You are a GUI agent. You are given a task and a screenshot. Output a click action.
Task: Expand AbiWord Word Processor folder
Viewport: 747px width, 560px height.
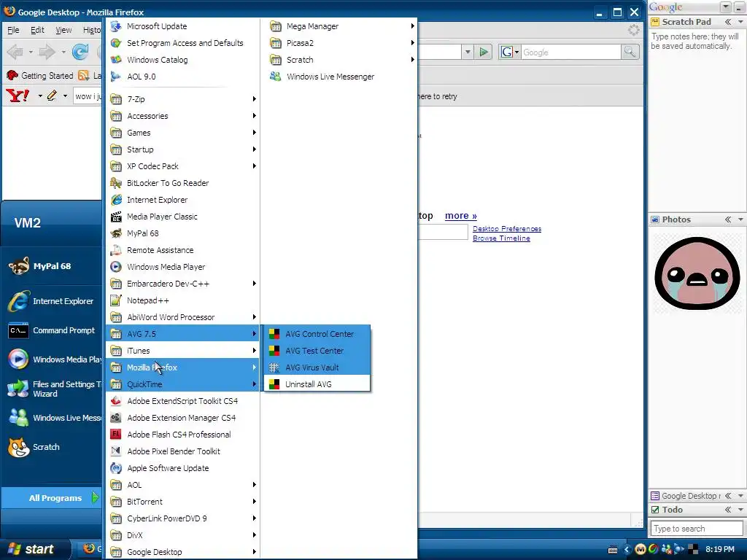click(183, 317)
